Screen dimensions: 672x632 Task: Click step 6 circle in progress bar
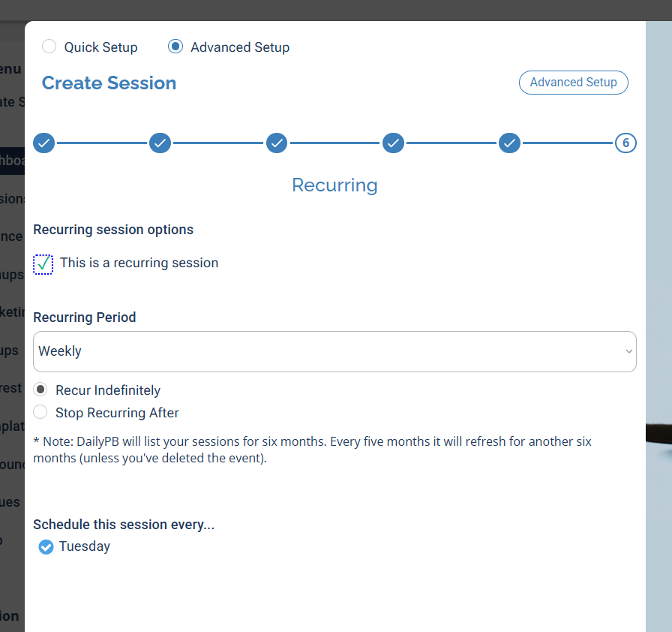point(625,143)
